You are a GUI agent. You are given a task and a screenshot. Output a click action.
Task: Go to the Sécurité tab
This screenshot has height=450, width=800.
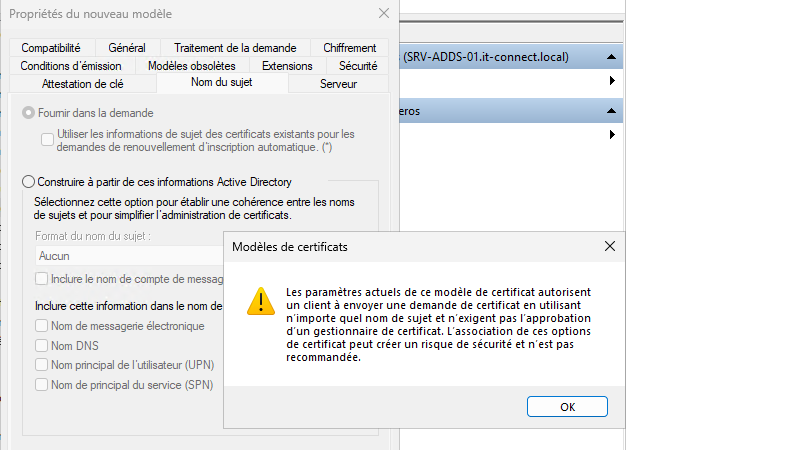358,66
